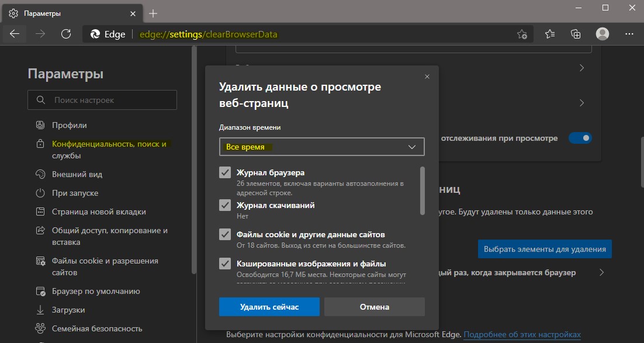
Task: Toggle the отслеживания при просмотре switch
Action: 580,138
